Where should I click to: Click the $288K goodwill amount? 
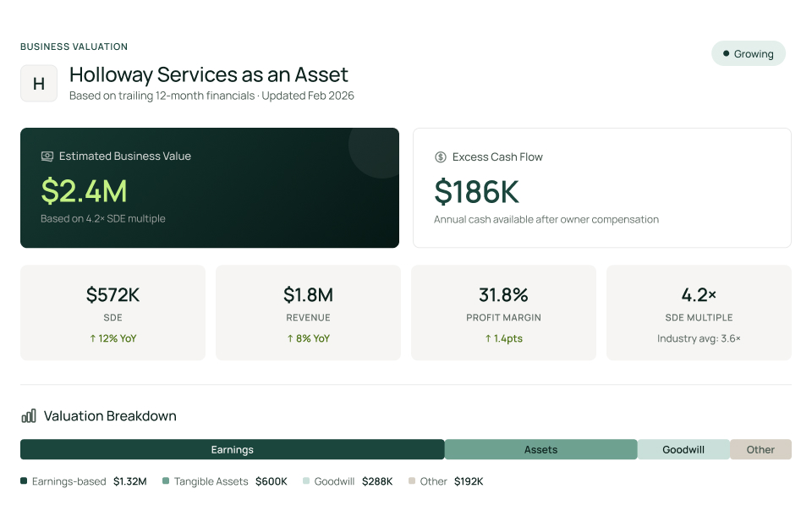pos(377,482)
